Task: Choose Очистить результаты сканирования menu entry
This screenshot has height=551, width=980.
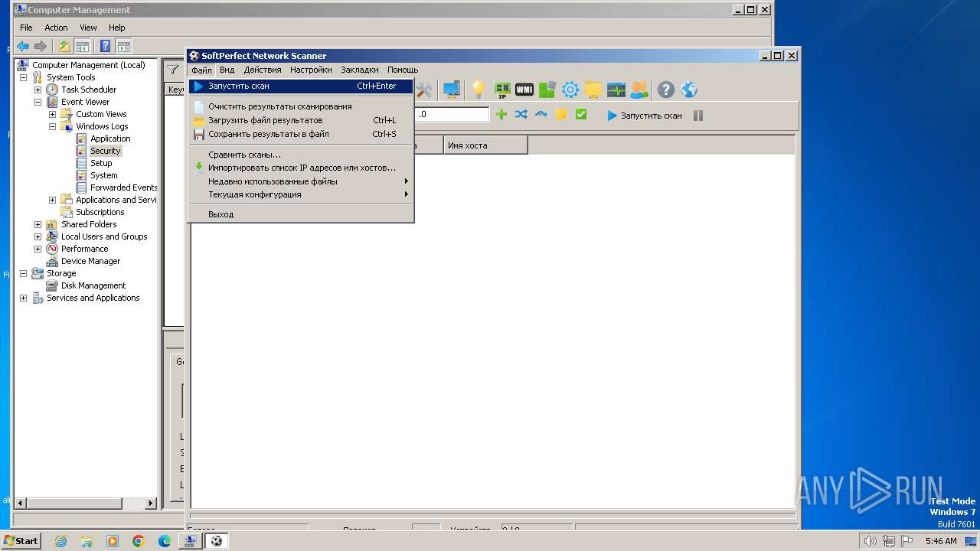Action: coord(301,106)
